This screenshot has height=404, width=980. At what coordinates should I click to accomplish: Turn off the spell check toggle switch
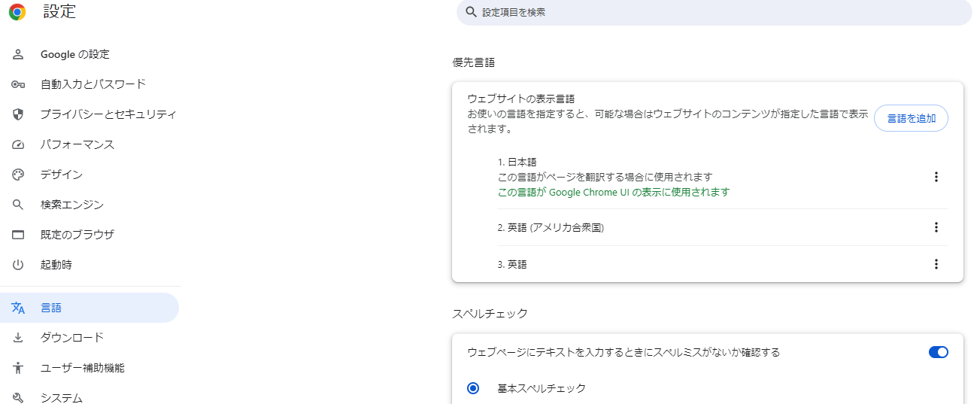point(939,352)
